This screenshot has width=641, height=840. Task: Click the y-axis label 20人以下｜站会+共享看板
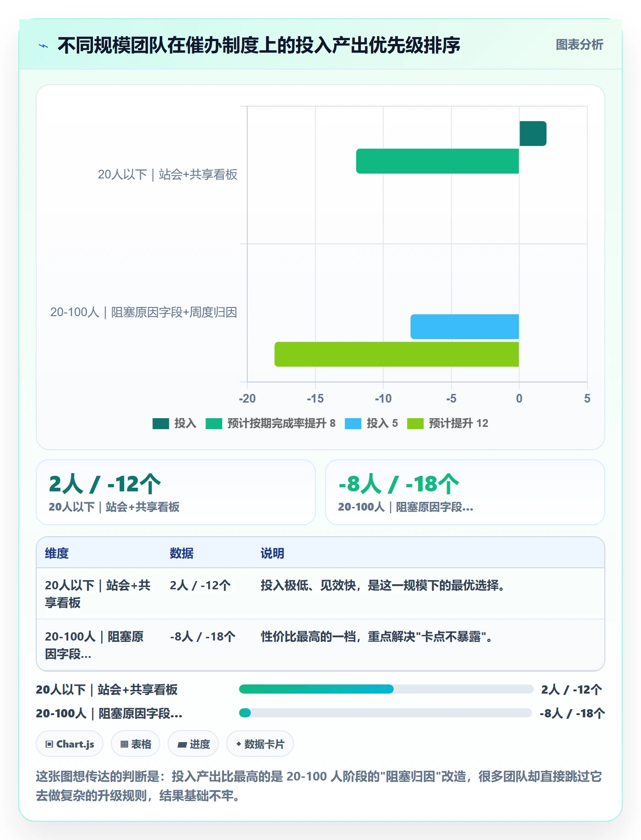pyautogui.click(x=168, y=174)
